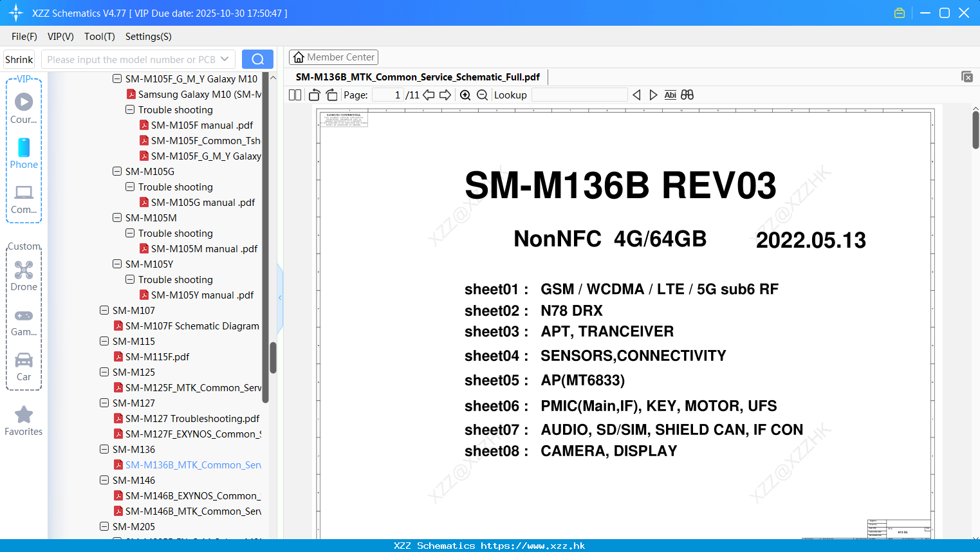Select Car category in sidebar

pyautogui.click(x=24, y=367)
